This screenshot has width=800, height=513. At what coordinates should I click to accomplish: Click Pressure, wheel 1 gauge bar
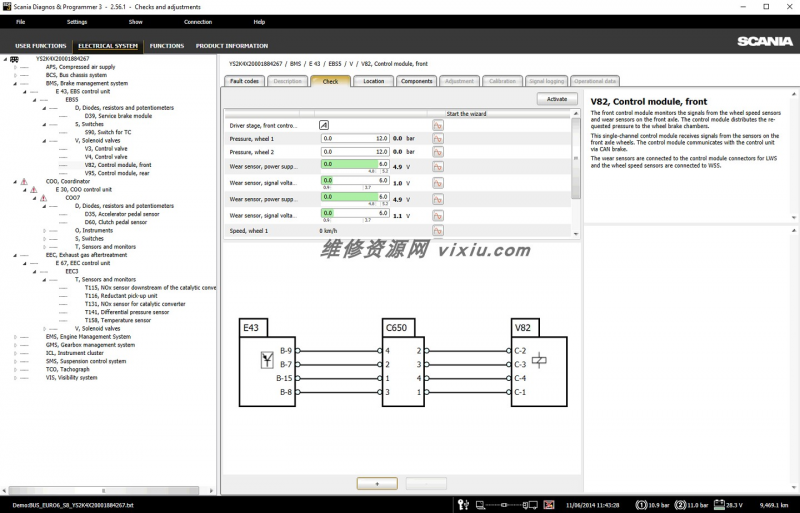click(355, 138)
